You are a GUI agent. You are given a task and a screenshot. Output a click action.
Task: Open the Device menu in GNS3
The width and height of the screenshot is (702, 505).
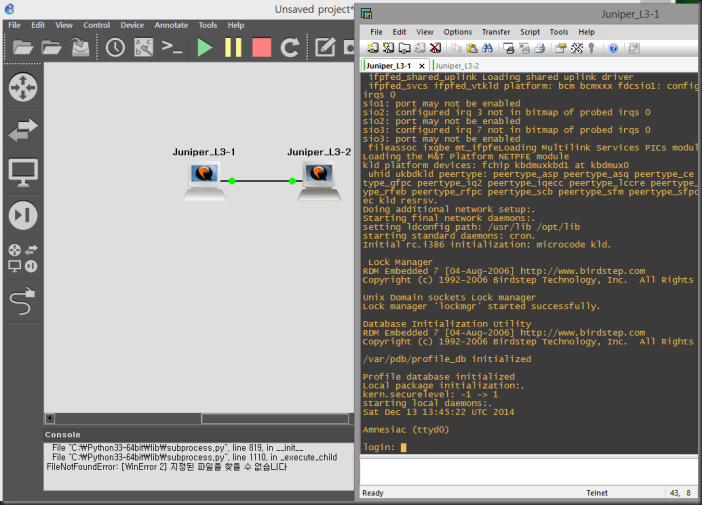[x=132, y=25]
